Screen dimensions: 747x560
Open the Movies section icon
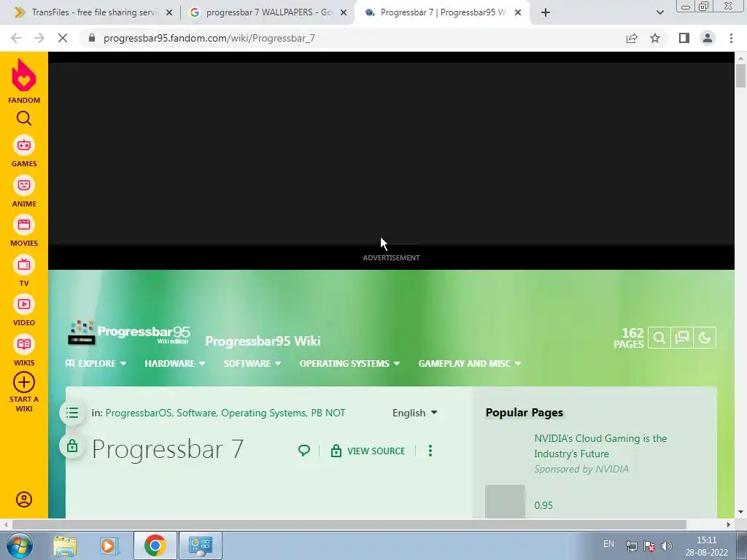pyautogui.click(x=24, y=225)
